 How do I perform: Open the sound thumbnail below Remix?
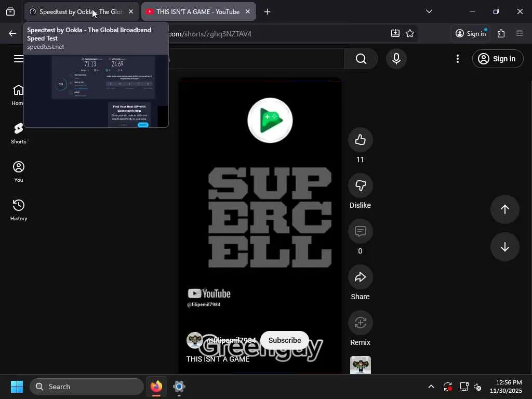coord(361,365)
